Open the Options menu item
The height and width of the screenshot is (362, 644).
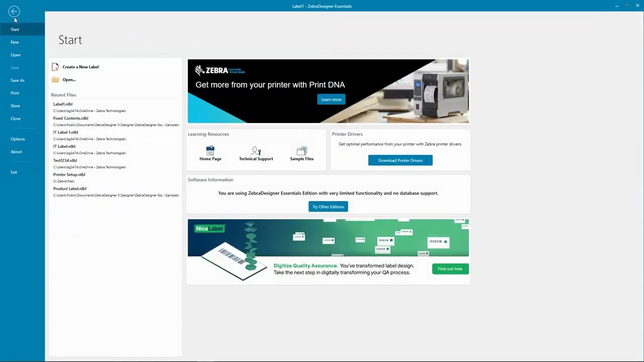click(18, 139)
